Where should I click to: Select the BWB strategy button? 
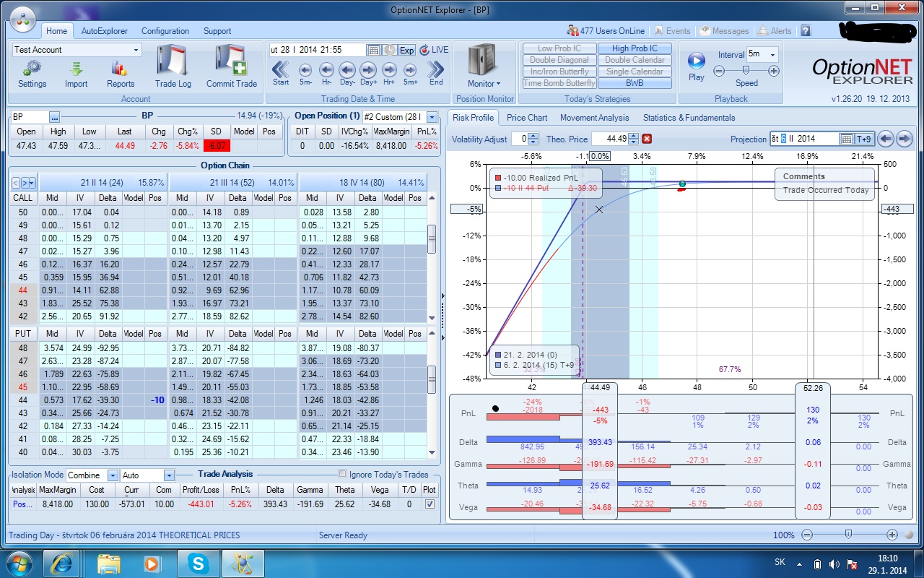pyautogui.click(x=635, y=83)
